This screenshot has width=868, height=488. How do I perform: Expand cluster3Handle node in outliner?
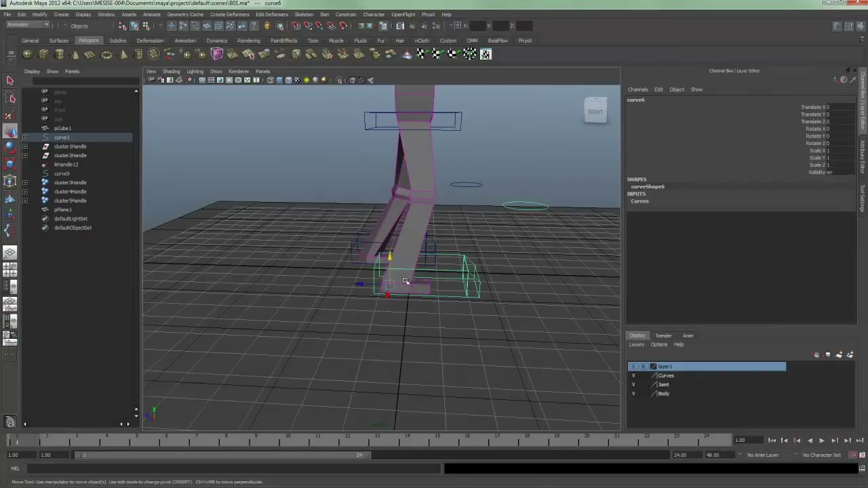25,183
